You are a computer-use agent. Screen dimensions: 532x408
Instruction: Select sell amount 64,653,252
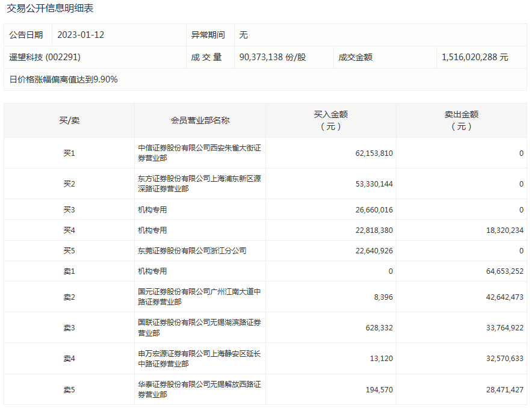504,271
